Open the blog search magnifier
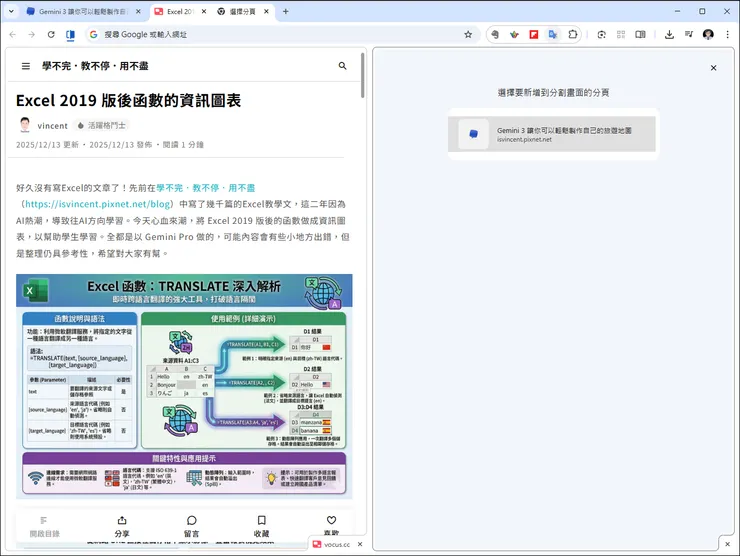 pyautogui.click(x=343, y=66)
